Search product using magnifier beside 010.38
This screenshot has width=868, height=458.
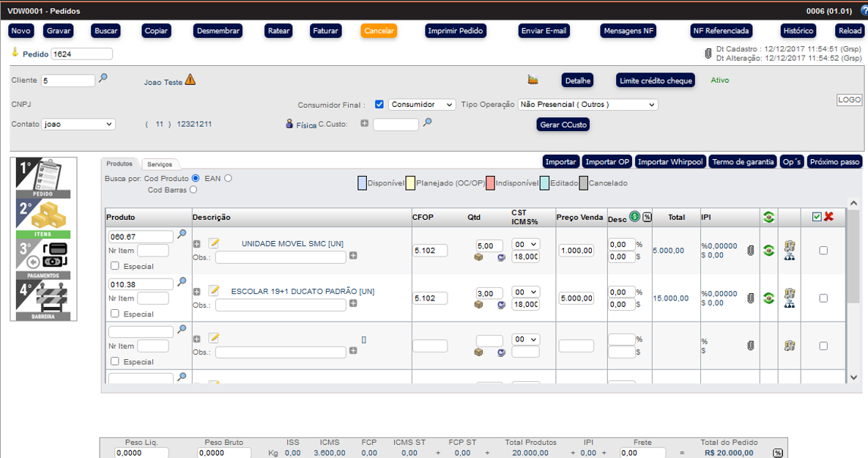click(182, 282)
